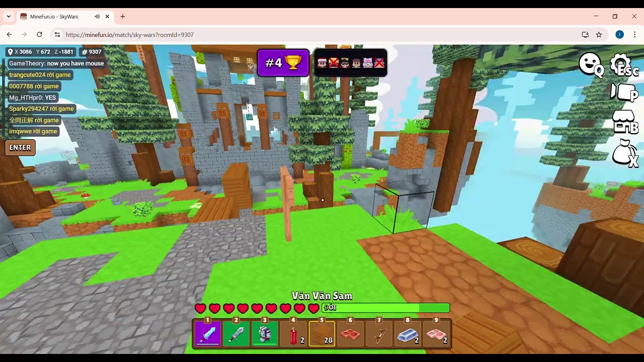
Task: Open settings via the gear Esc icon
Action: pyautogui.click(x=624, y=65)
